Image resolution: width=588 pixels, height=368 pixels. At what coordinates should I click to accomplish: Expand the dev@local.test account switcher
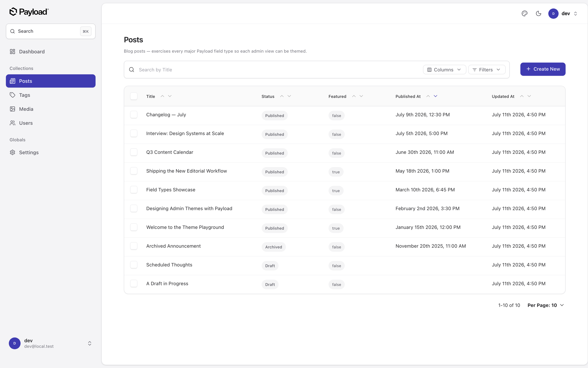(90, 343)
